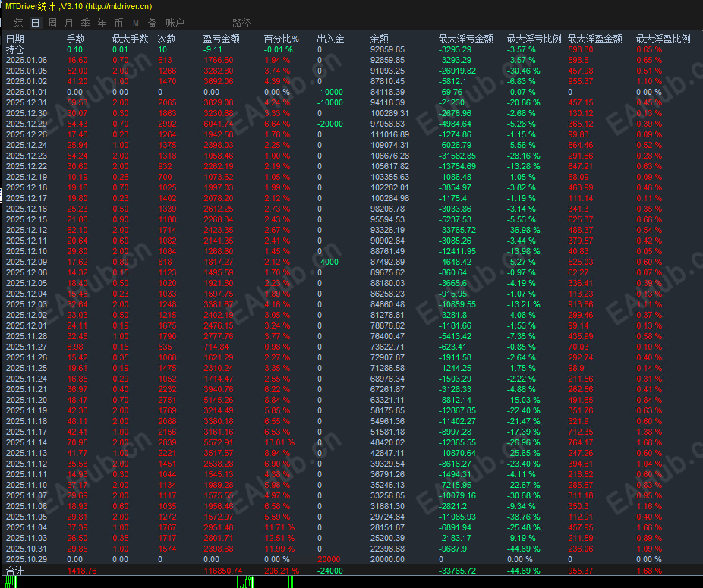Click the MTDriver统计 V3.10 title link
Viewport: 703px width, 588px height.
click(x=79, y=6)
